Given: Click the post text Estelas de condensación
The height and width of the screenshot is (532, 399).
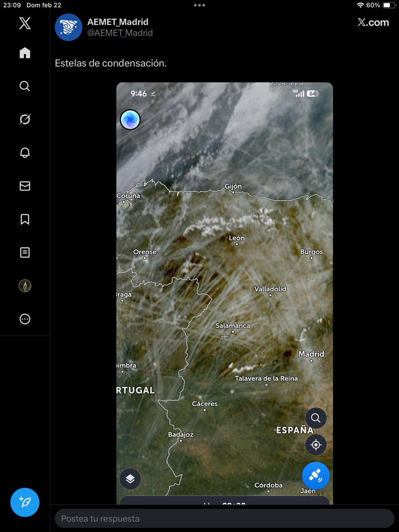Looking at the screenshot, I should [111, 63].
